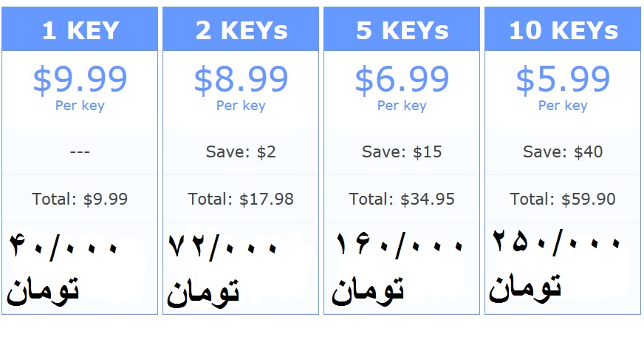Click the $9.99 per key price

coord(80,79)
